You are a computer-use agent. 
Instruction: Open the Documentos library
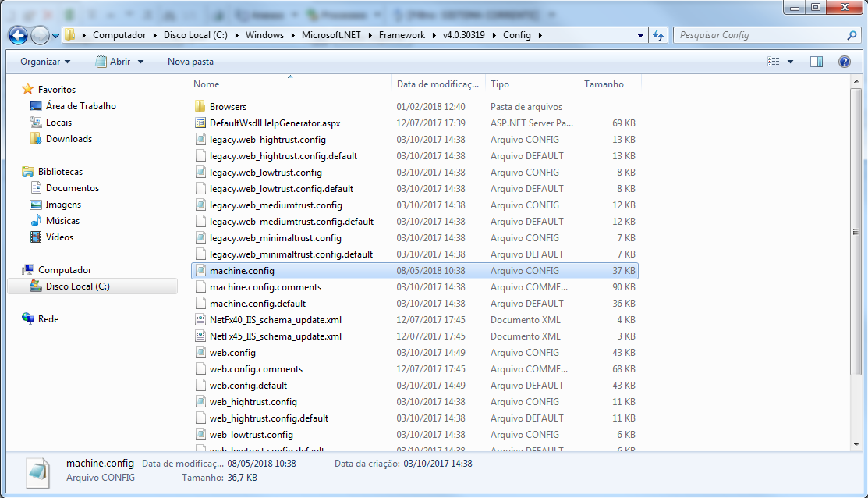tap(72, 188)
